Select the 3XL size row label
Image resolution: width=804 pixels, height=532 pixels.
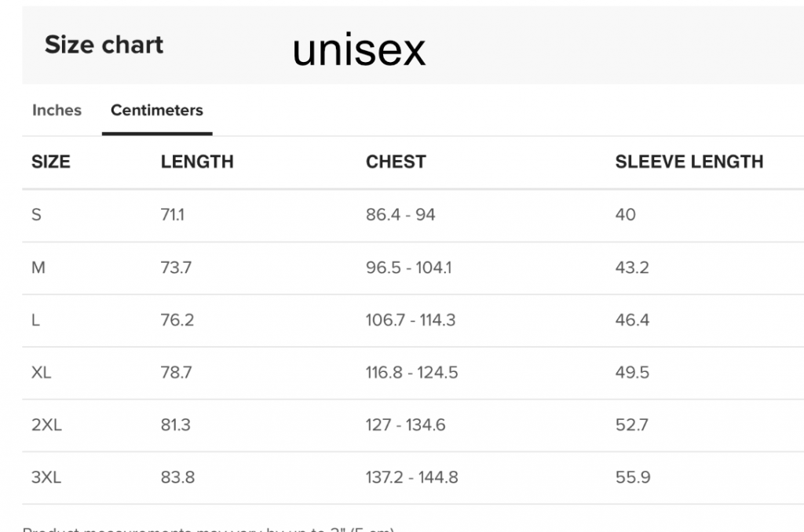(46, 477)
